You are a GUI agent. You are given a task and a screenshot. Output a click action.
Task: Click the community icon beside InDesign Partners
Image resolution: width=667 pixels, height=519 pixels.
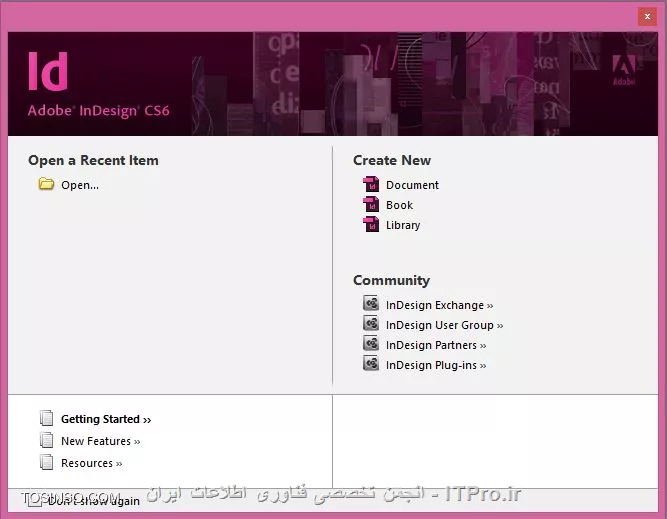(371, 343)
